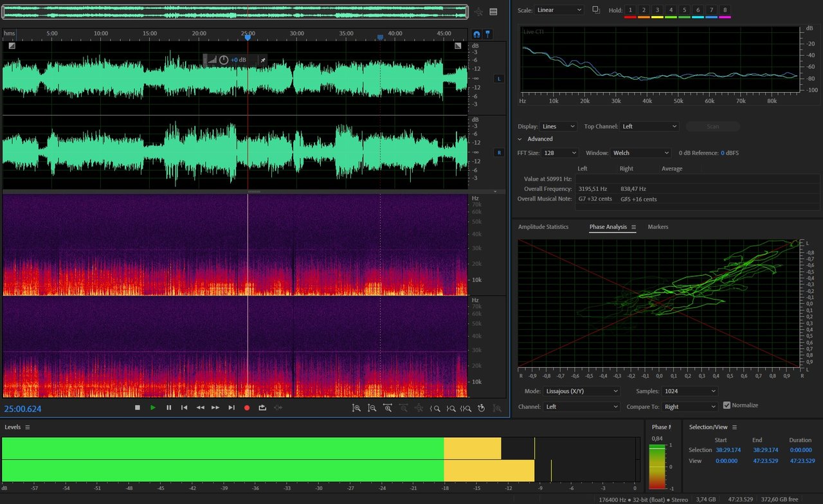Viewport: 823px width, 504px height.
Task: Switch to the Amplitude Statistics tab
Action: 543,227
